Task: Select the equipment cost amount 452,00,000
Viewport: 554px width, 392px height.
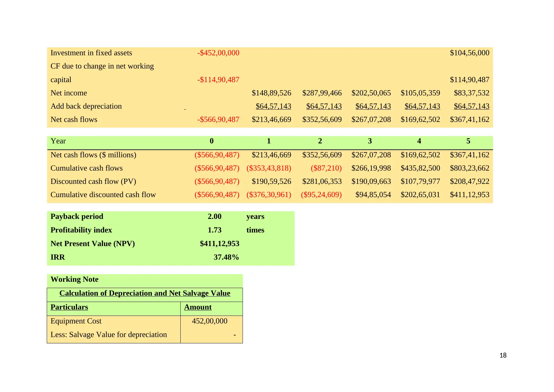Action: [209, 321]
